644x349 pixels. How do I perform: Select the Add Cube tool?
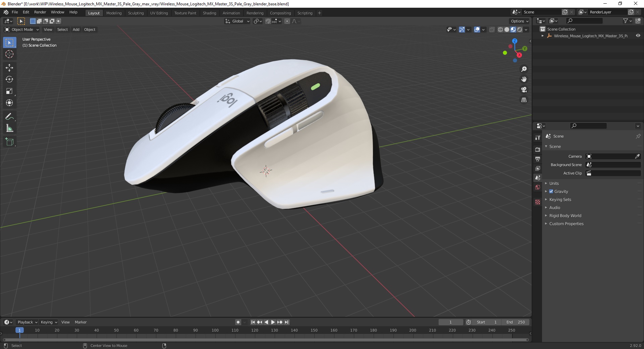9,142
